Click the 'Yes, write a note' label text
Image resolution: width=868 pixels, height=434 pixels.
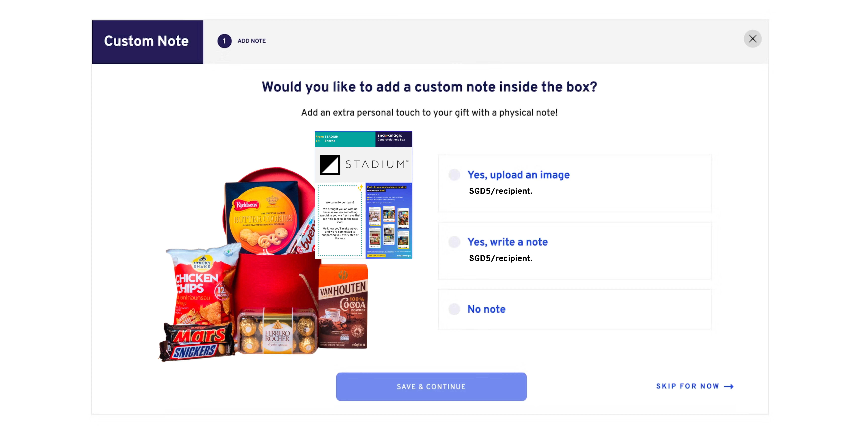[x=507, y=242]
